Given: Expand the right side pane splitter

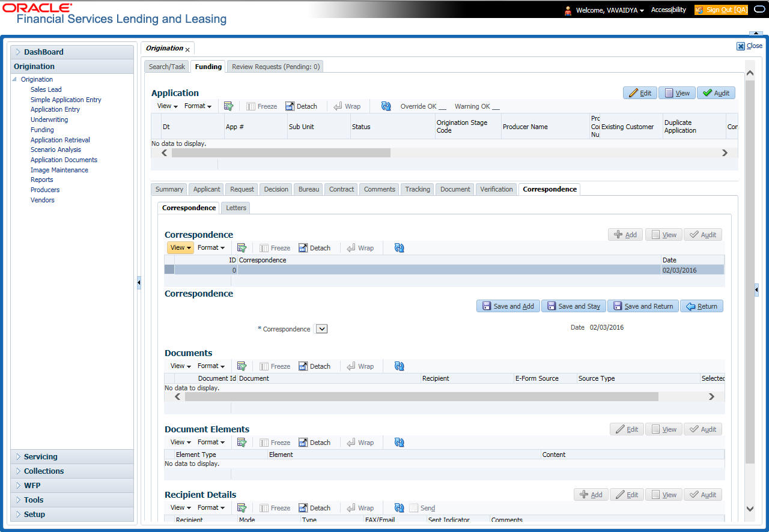Looking at the screenshot, I should pos(756,290).
